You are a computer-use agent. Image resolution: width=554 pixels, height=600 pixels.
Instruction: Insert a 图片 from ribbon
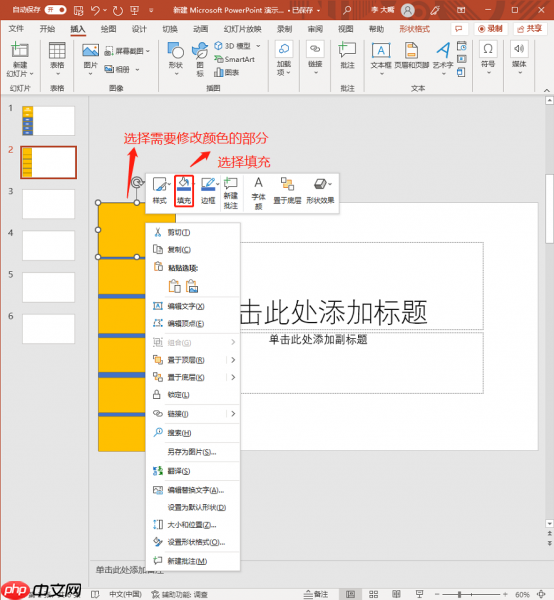pos(91,59)
